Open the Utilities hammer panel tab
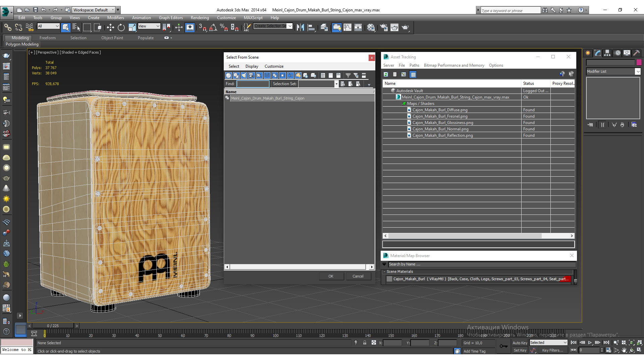644x362 pixels. click(x=637, y=53)
